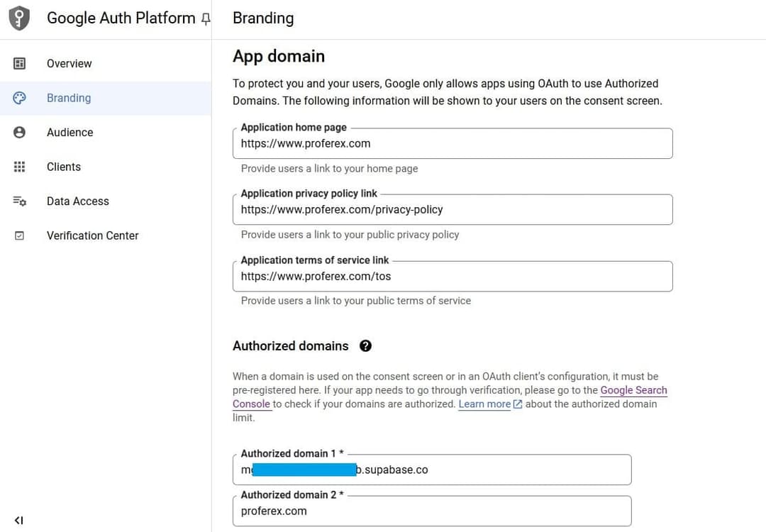The image size is (766, 532).
Task: Edit the Application privacy policy link field
Action: [x=452, y=209]
